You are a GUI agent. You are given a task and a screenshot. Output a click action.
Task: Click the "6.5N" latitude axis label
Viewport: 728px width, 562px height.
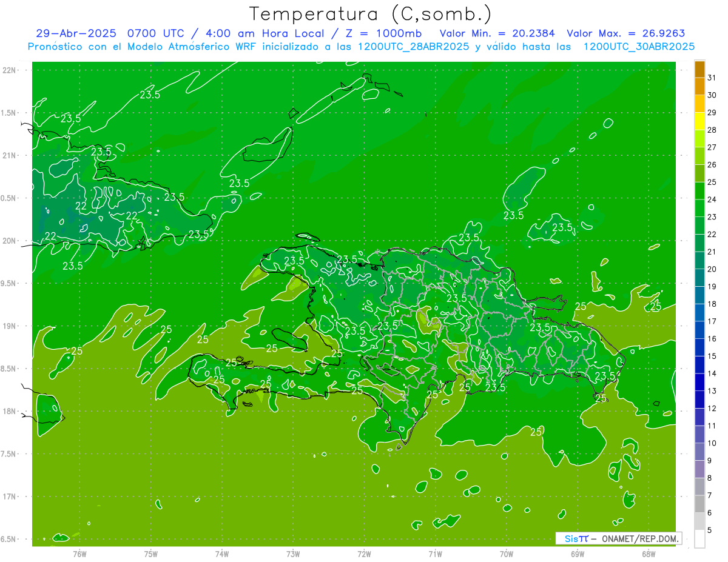(8, 540)
